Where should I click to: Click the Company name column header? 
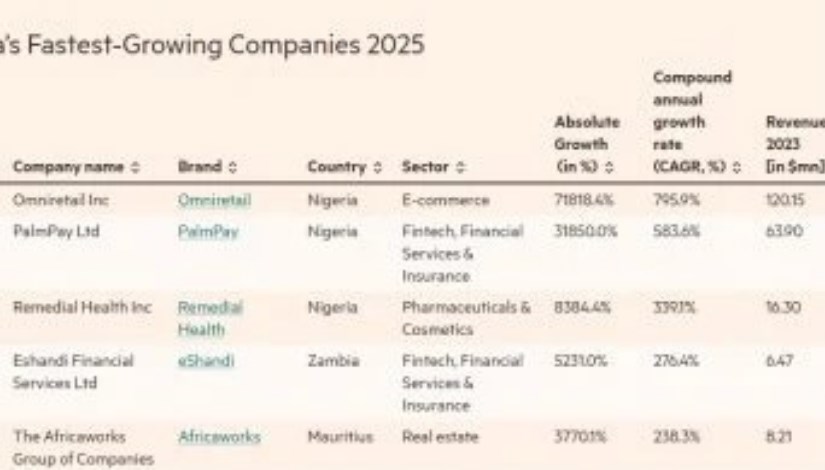68,167
